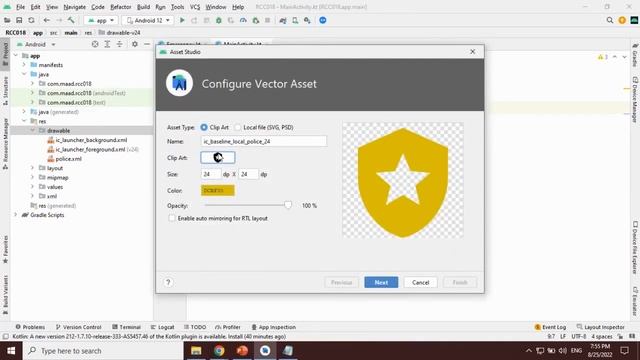
Task: Open the Tools menu
Action: 177,7
